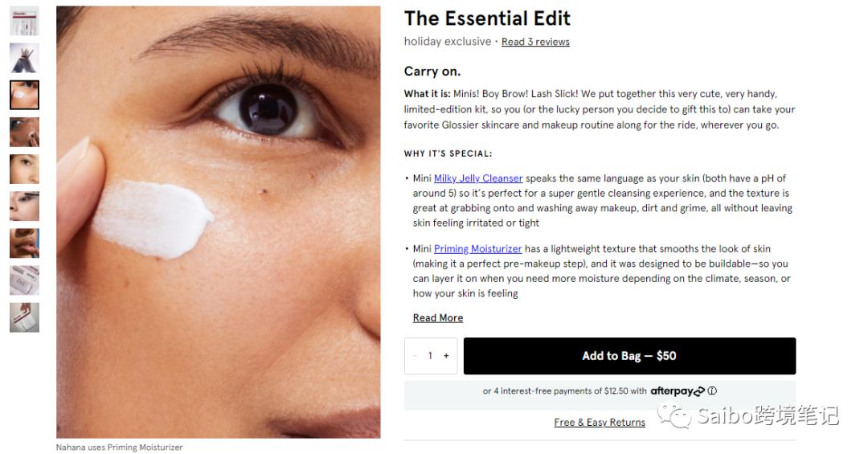View the fourth thumbnail of brow application

click(24, 132)
